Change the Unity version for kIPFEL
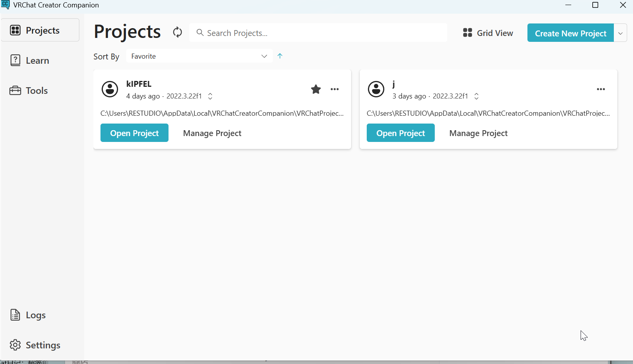Viewport: 633px width, 364px height. 210,96
